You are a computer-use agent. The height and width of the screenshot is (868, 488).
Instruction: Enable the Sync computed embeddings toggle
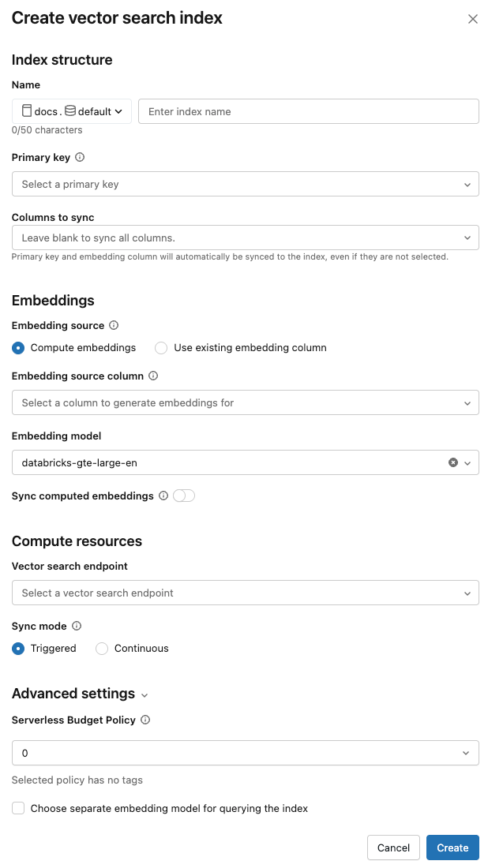182,496
